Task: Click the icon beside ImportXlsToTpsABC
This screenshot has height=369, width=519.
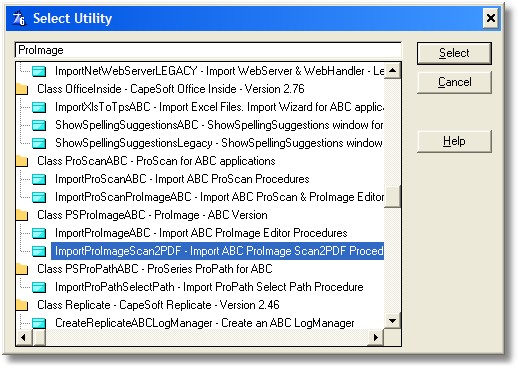Action: (39, 107)
